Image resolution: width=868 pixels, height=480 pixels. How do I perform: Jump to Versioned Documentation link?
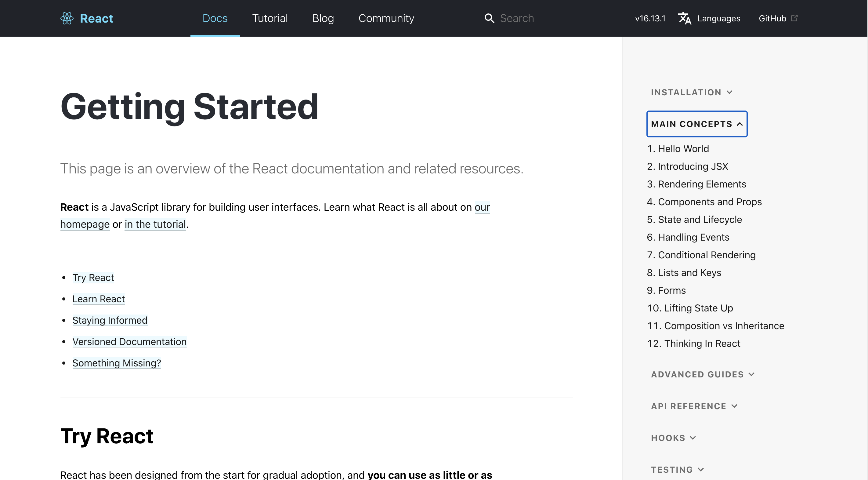(129, 341)
